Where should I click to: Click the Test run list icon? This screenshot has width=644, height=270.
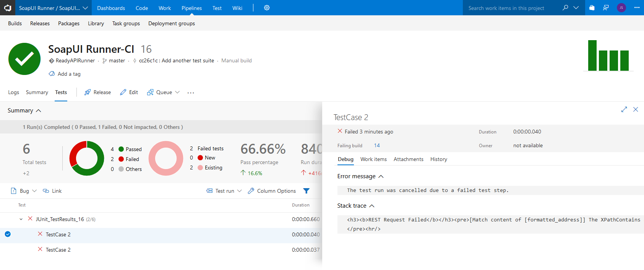[x=209, y=191]
